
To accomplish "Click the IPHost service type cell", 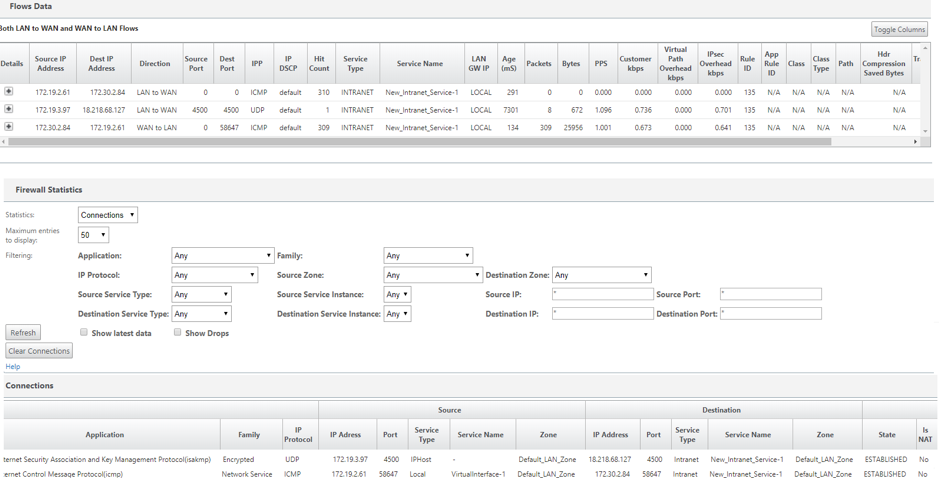I will tap(421, 459).
